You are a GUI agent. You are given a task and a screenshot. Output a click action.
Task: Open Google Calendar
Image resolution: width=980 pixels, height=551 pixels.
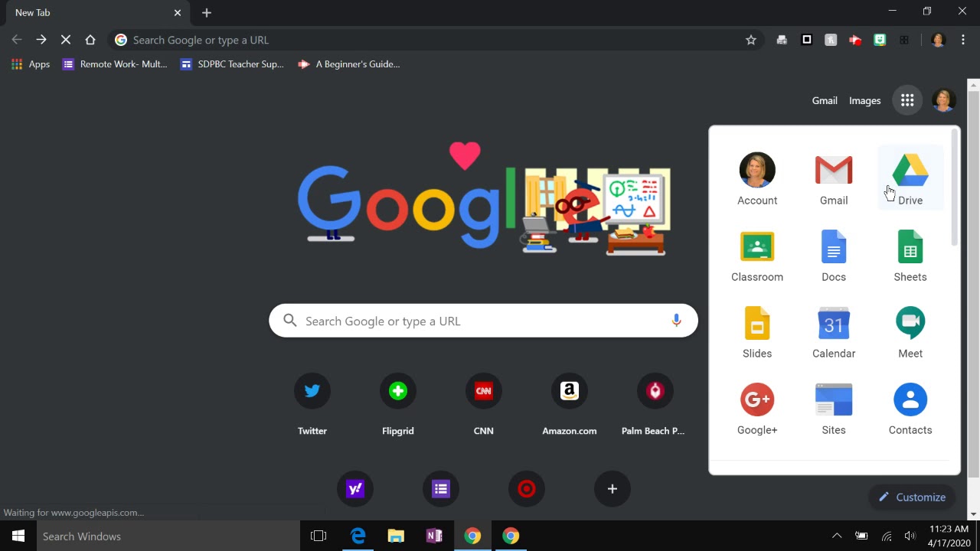click(834, 331)
